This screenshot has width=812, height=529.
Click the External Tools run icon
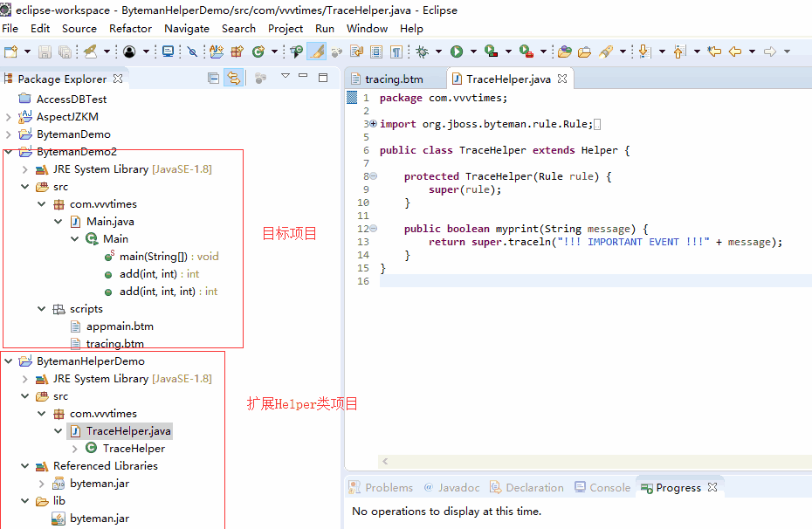[x=526, y=52]
